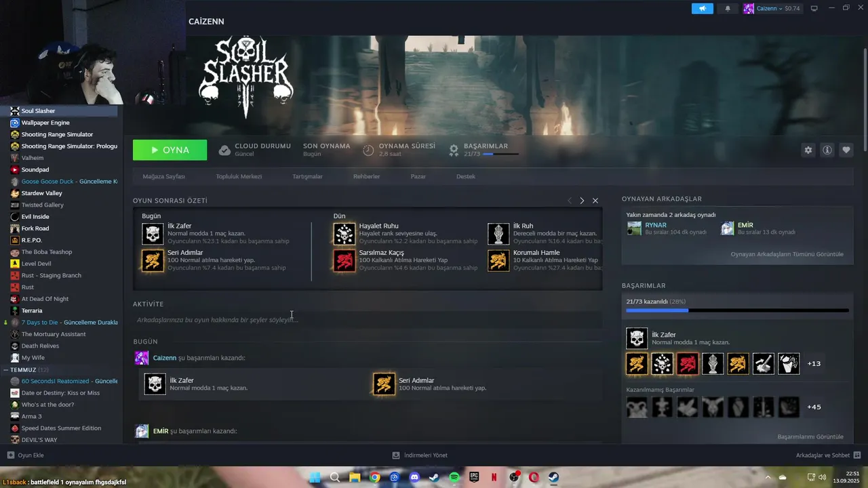
Task: Click Caizenn username in activity feed
Action: [165, 358]
